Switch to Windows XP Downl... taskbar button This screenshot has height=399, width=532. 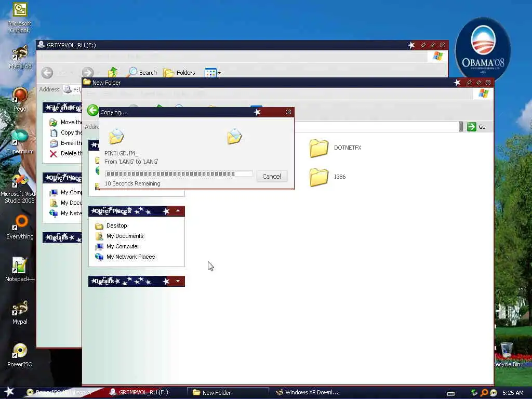(x=307, y=392)
